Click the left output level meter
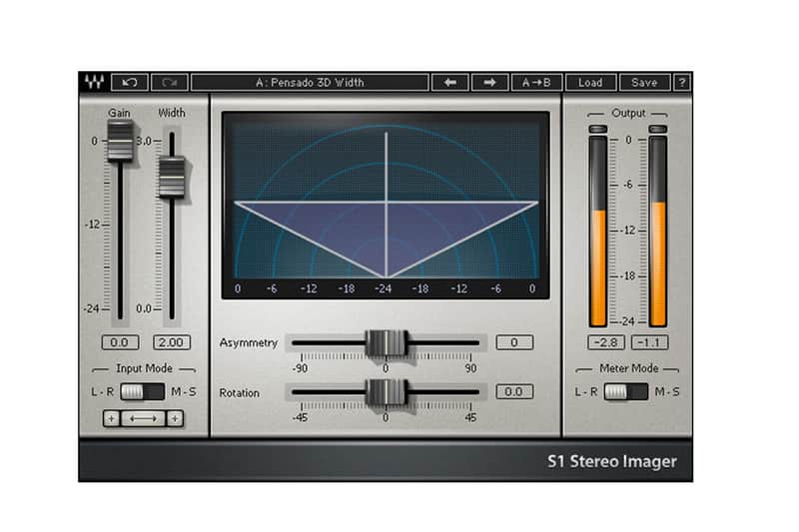Viewport: 799px width, 532px height. [x=597, y=232]
